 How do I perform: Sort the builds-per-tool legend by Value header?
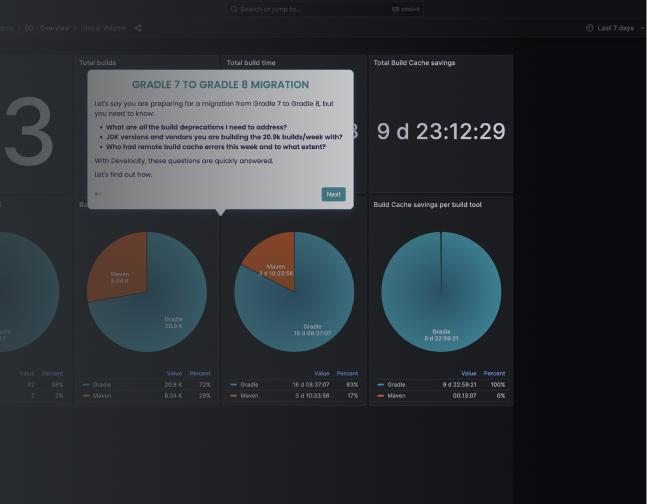click(x=174, y=374)
